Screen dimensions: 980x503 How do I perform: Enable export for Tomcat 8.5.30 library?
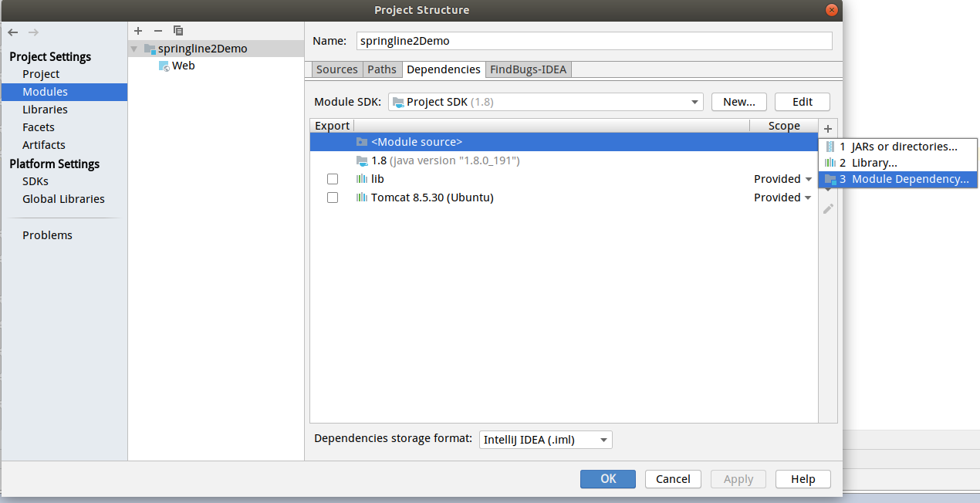pyautogui.click(x=333, y=197)
